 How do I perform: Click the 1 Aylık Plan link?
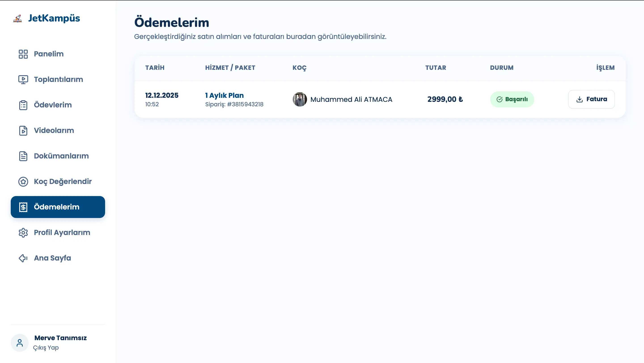click(224, 95)
